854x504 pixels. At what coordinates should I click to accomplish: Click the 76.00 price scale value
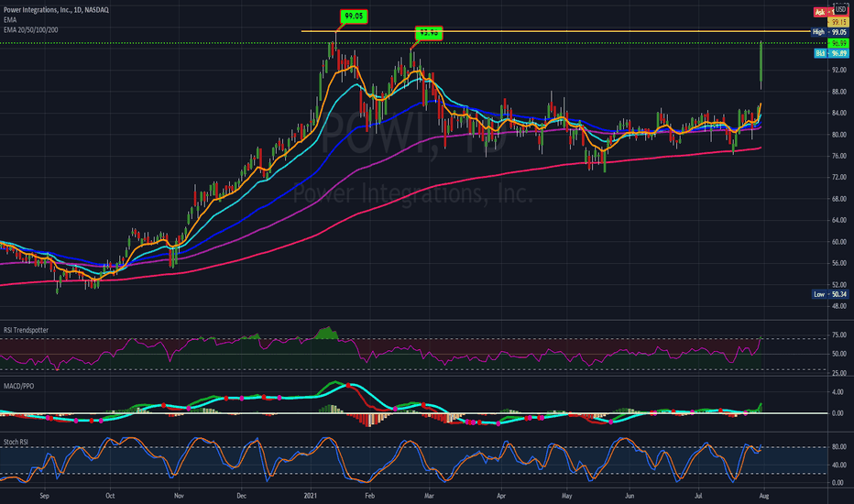[838, 156]
